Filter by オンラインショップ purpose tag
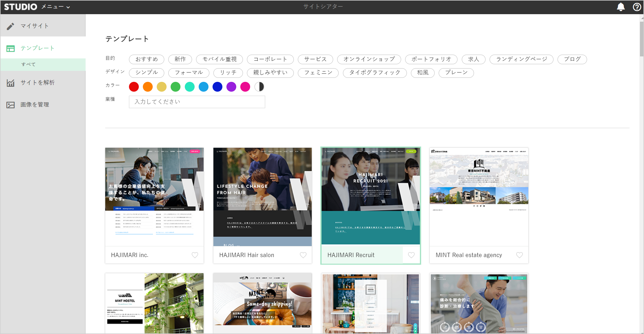Image resolution: width=644 pixels, height=334 pixels. tap(369, 59)
